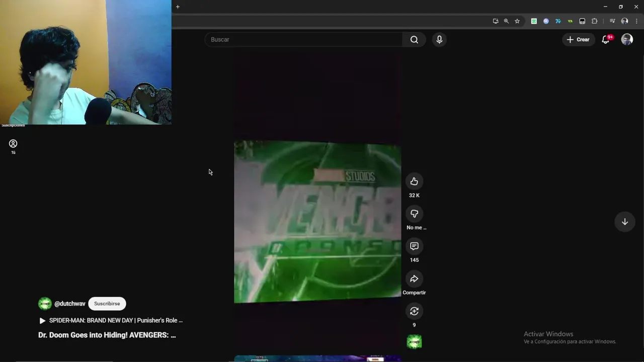Image resolution: width=644 pixels, height=362 pixels.
Task: Open the linked SPIDER-MAN: BRAND NEW DAY video
Action: [x=111, y=320]
